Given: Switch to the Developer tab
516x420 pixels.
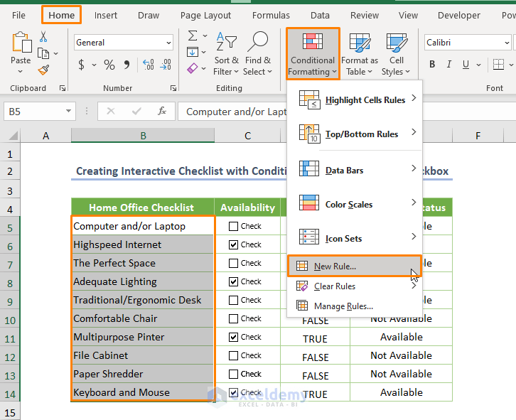Looking at the screenshot, I should (458, 16).
